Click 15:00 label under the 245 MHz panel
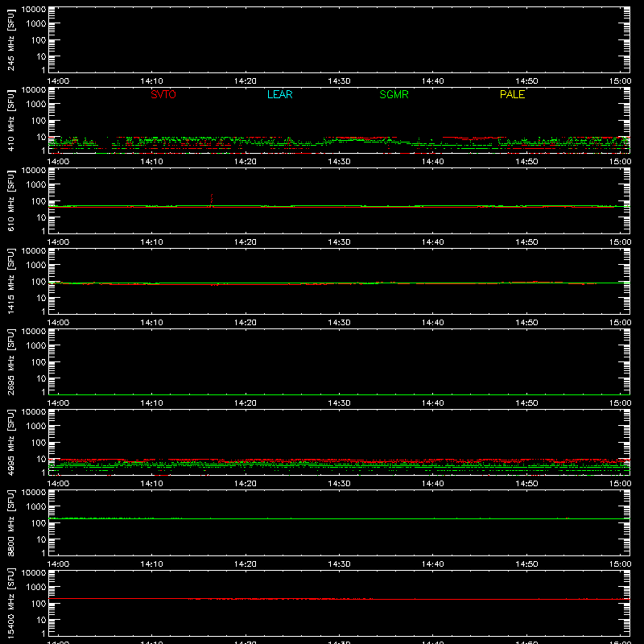The image size is (644, 644). 620,81
